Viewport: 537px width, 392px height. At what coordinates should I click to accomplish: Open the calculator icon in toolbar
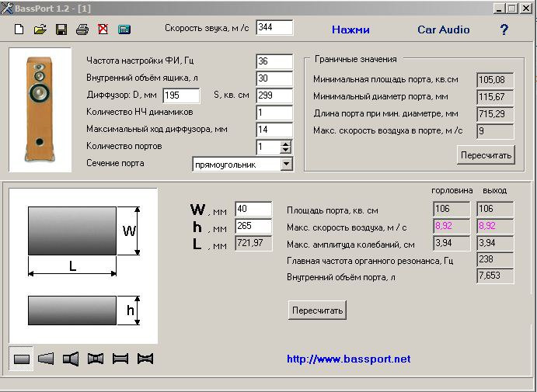[x=124, y=29]
